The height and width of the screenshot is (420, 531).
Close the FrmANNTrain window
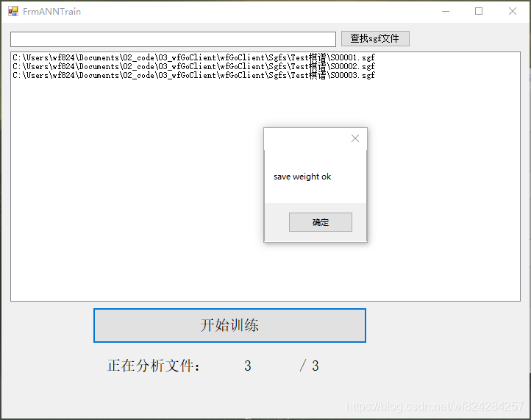pos(513,11)
